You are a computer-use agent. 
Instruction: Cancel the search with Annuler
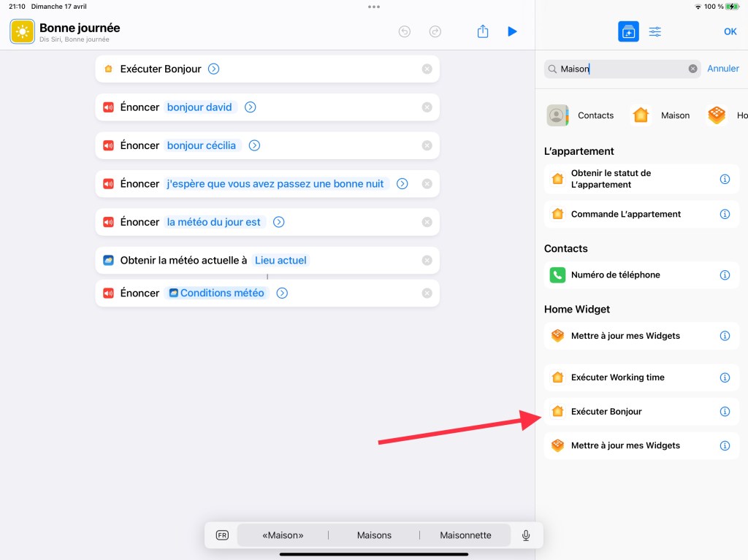pyautogui.click(x=723, y=69)
